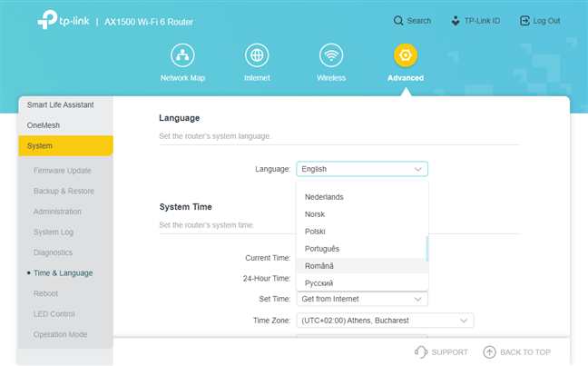Click the Time Zone chevron arrow
This screenshot has width=588, height=366.
coord(464,321)
